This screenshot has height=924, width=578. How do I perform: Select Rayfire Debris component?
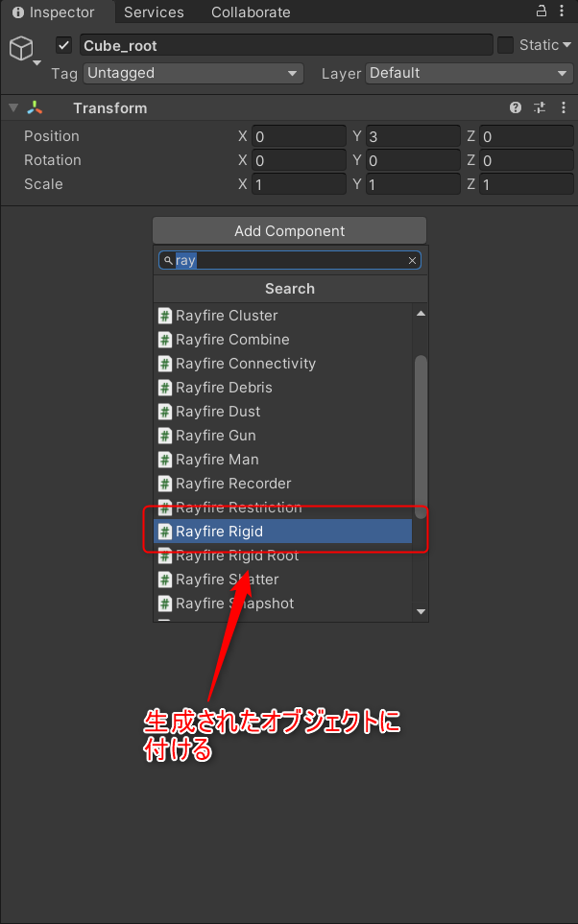[x=283, y=388]
